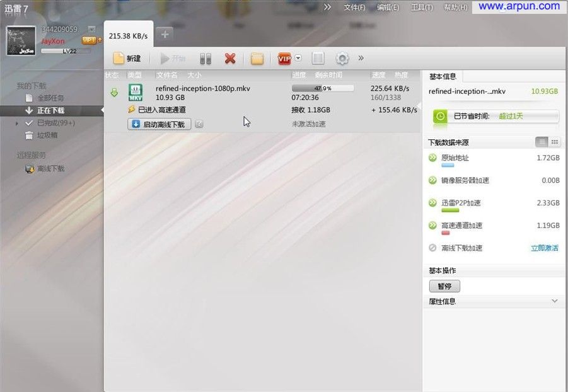Sort by 速度 column header

pos(378,75)
